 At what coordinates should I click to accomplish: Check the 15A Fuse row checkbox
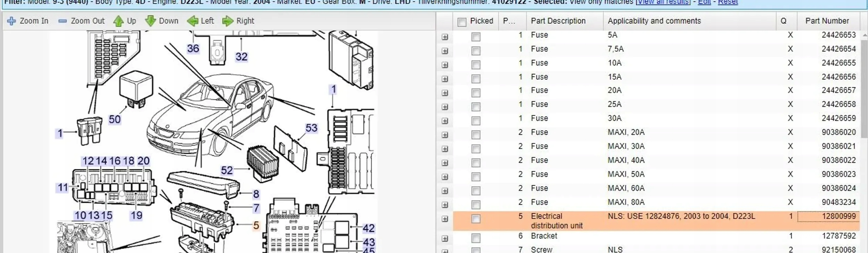click(476, 79)
